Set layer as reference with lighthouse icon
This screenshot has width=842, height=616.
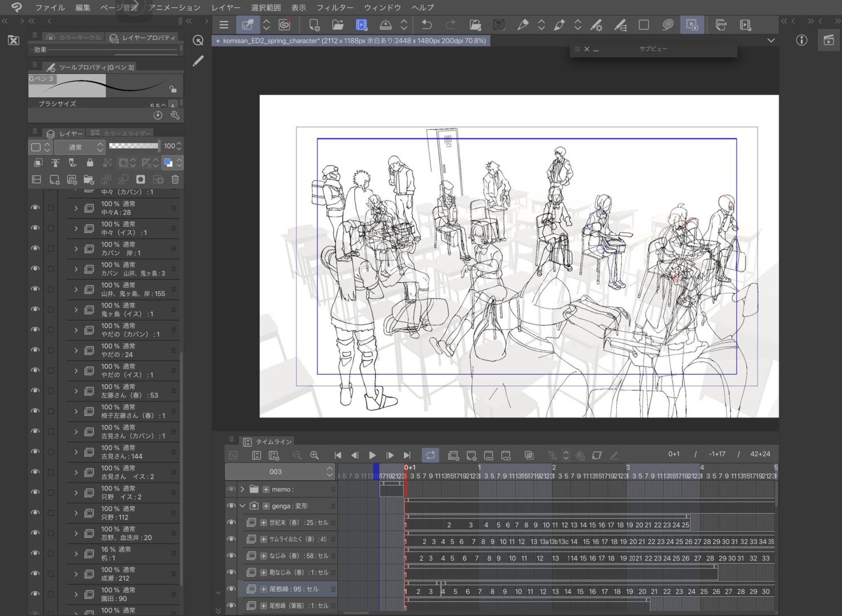(55, 163)
